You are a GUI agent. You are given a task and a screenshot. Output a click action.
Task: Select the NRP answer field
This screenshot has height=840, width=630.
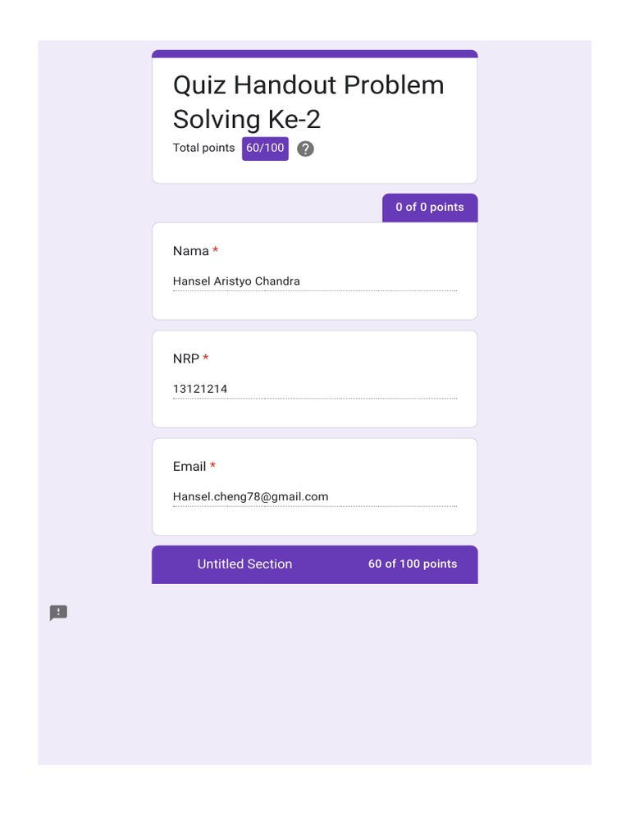tap(314, 390)
